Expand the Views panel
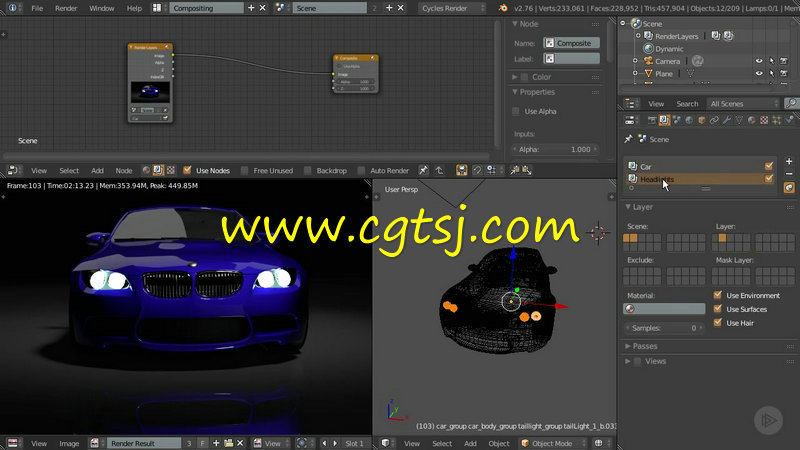 coord(628,361)
